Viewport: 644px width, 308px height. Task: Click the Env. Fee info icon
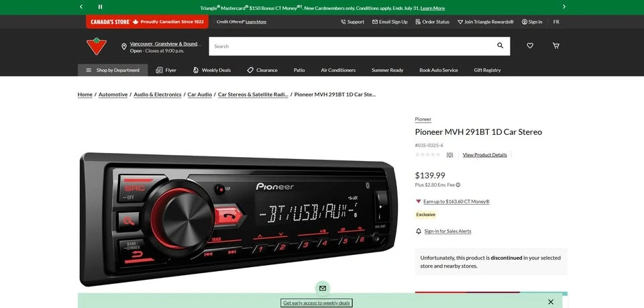[458, 185]
